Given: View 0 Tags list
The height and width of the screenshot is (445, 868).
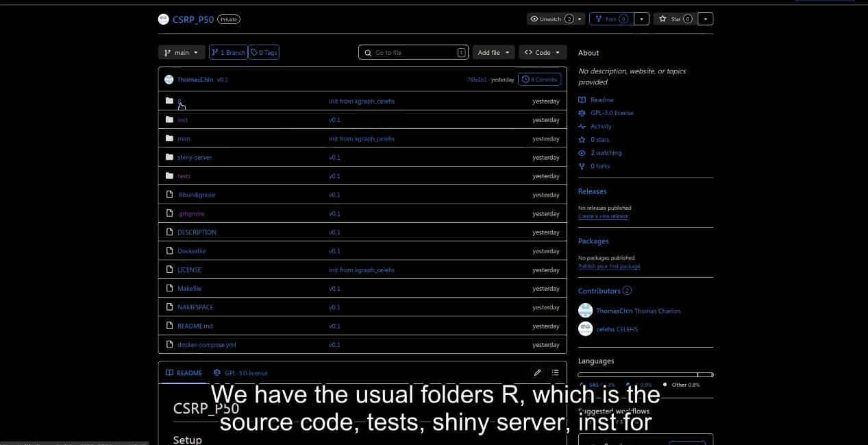Looking at the screenshot, I should point(264,52).
